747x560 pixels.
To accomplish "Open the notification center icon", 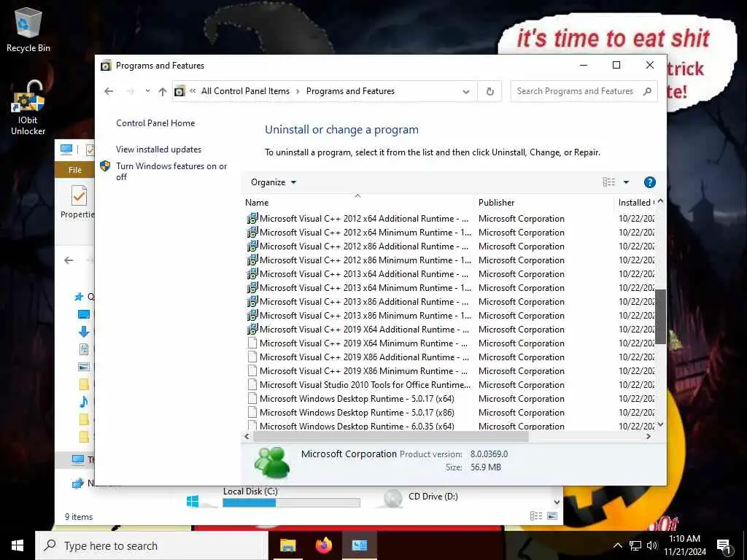I will [724, 545].
